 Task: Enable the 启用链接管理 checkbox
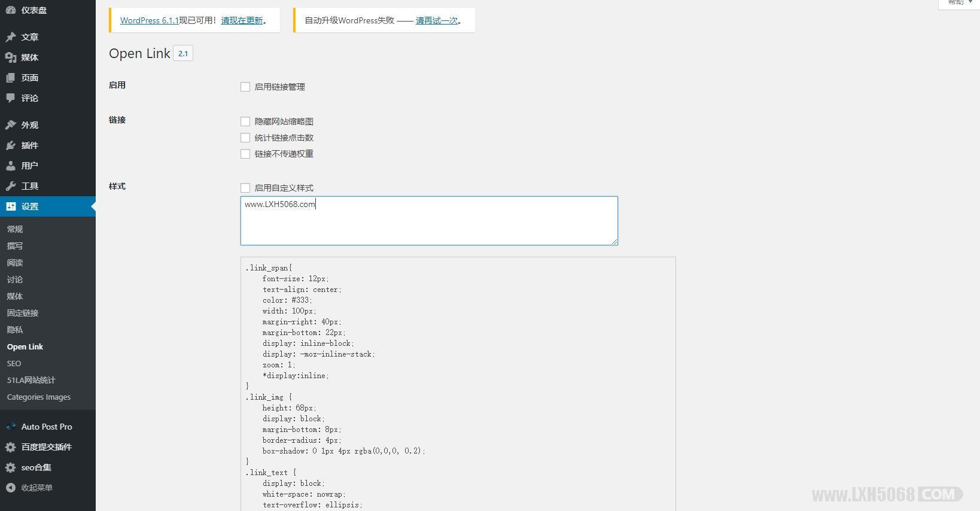tap(245, 87)
